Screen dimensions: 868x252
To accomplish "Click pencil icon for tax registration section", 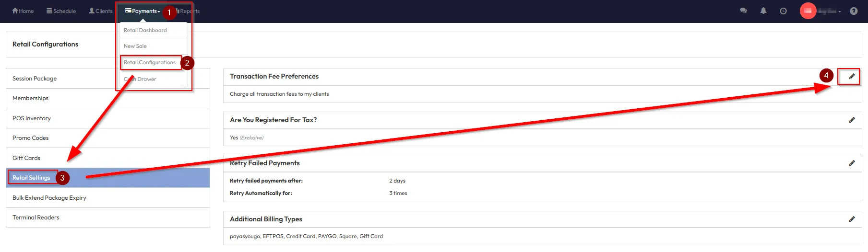I will 852,120.
